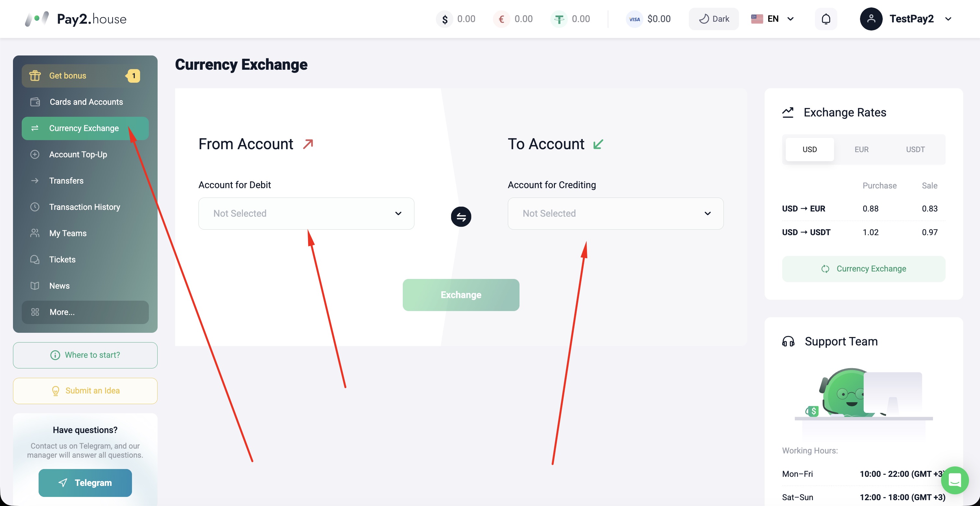Open the Get bonus gift item
This screenshot has width=980, height=506.
click(85, 76)
